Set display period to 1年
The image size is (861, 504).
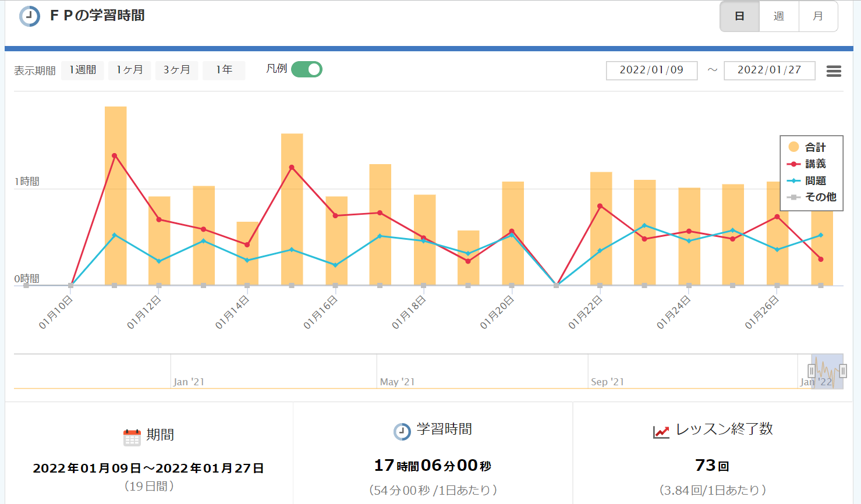point(224,70)
